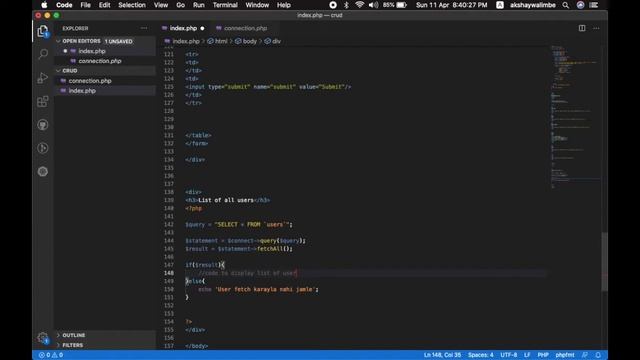Open the Manage gear settings

coord(43,338)
